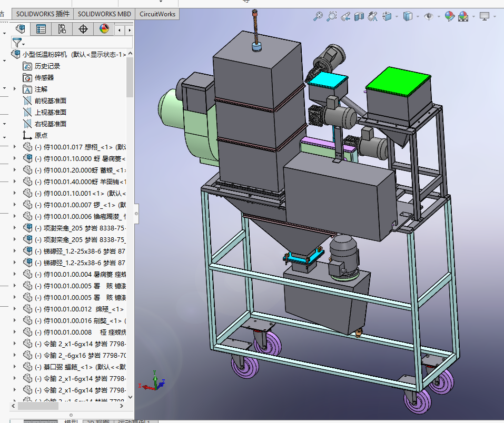Click the tree's horizontal scrollbar right arrow
Screen dimensions: 504x423
(x=122, y=406)
